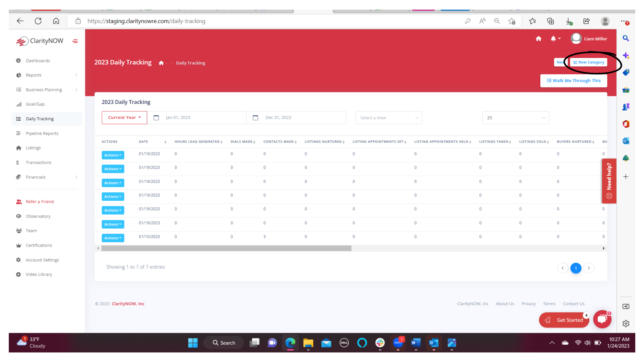The image size is (644, 362).
Task: Expand the Business Planning submenu chevron
Action: click(x=76, y=89)
